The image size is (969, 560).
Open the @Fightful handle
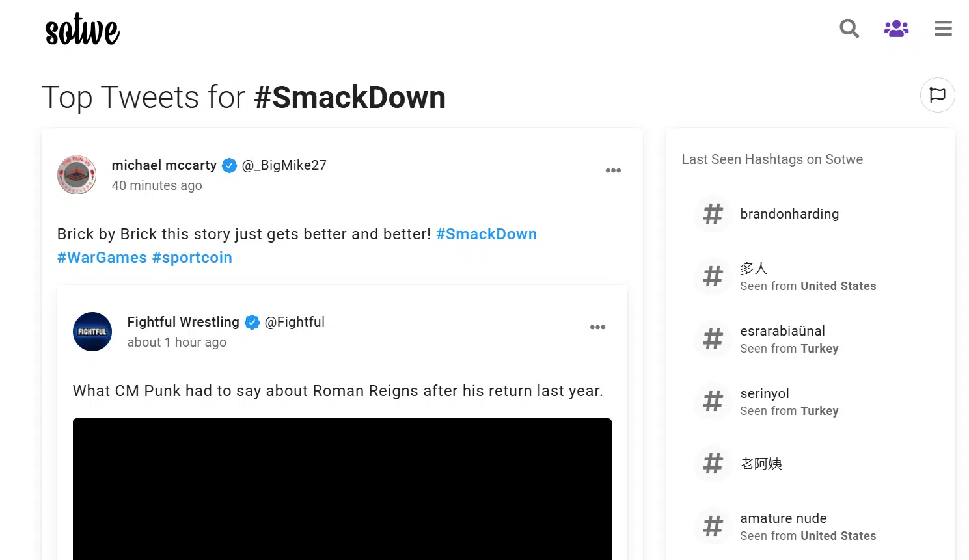pyautogui.click(x=294, y=322)
